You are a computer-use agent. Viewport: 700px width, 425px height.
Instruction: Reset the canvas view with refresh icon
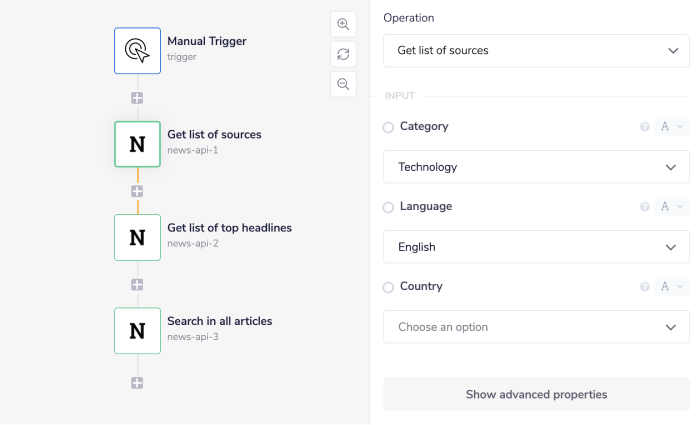(343, 54)
